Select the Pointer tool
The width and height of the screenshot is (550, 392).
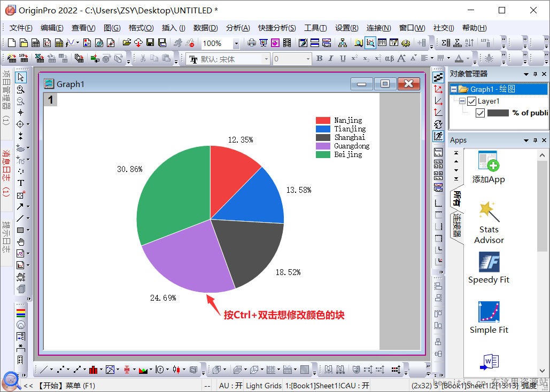coord(21,77)
